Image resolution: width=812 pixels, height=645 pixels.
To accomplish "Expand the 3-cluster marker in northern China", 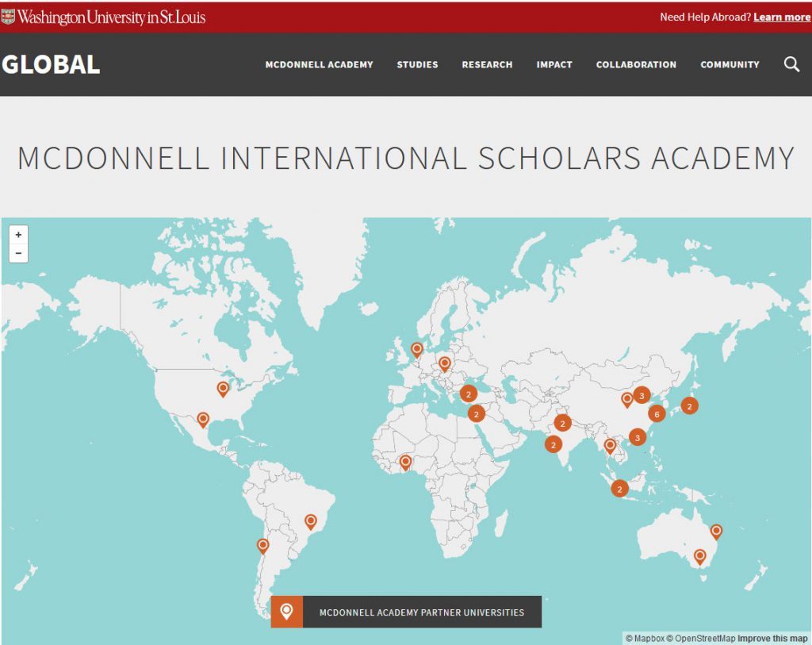I will [642, 395].
